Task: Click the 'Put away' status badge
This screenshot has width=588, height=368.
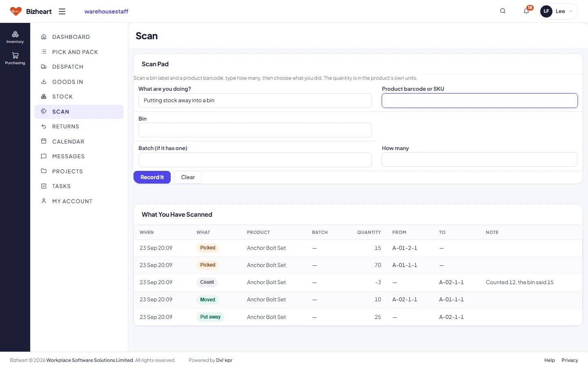Action: [210, 317]
